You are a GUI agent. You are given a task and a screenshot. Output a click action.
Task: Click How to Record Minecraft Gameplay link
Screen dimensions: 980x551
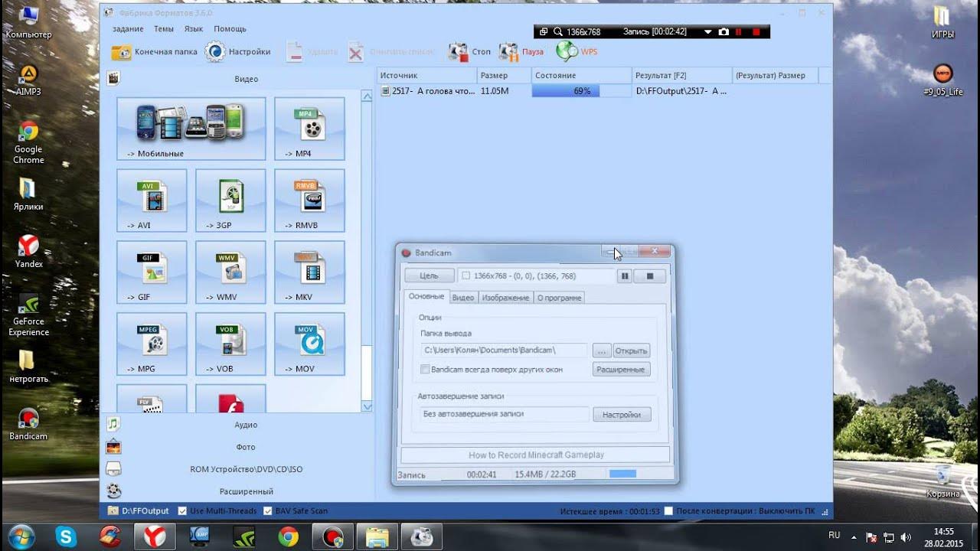click(536, 455)
